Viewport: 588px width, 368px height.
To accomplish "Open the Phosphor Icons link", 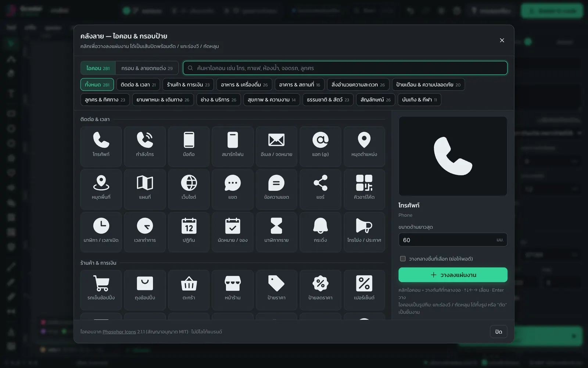I will (x=119, y=332).
